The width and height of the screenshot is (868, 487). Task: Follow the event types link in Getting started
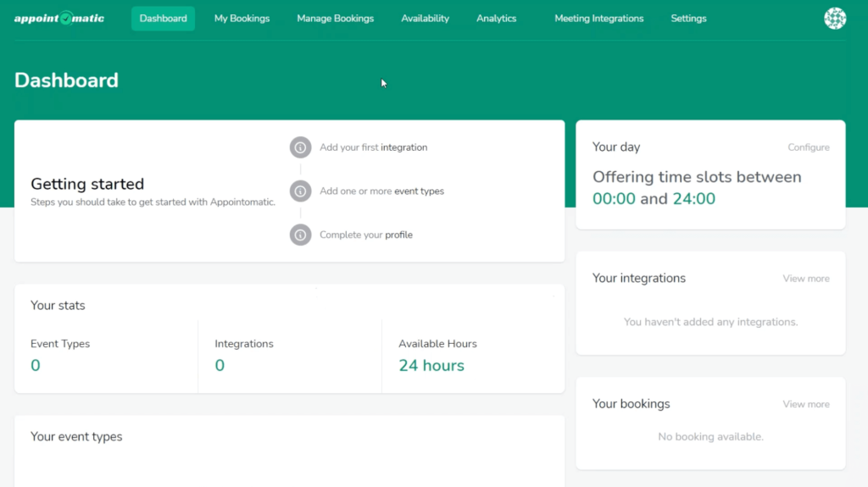pos(419,191)
